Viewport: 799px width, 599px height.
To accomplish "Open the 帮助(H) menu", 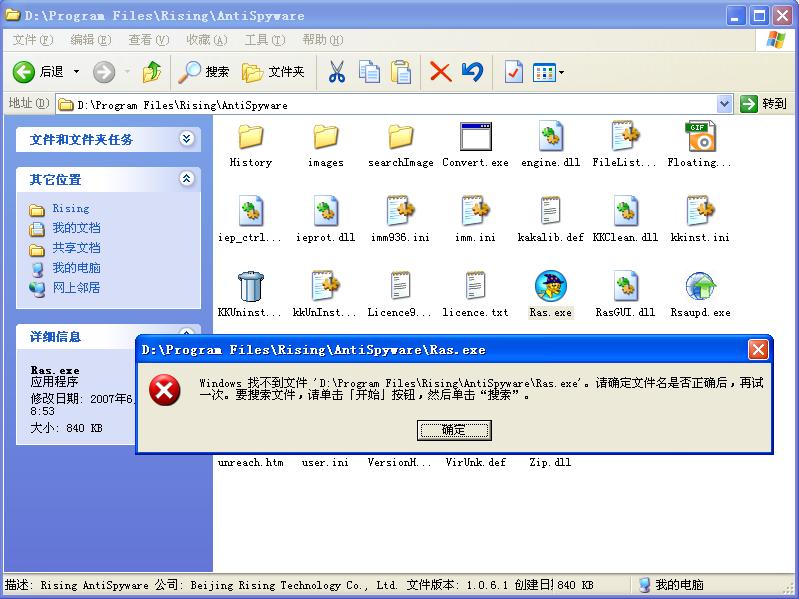I will pos(323,40).
